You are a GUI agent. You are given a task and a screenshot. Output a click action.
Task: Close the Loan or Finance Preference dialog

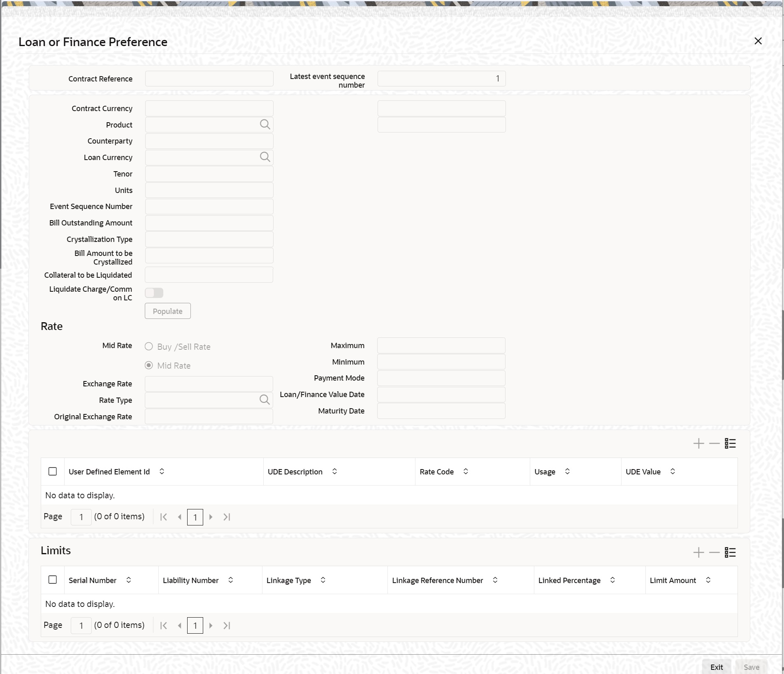758,41
